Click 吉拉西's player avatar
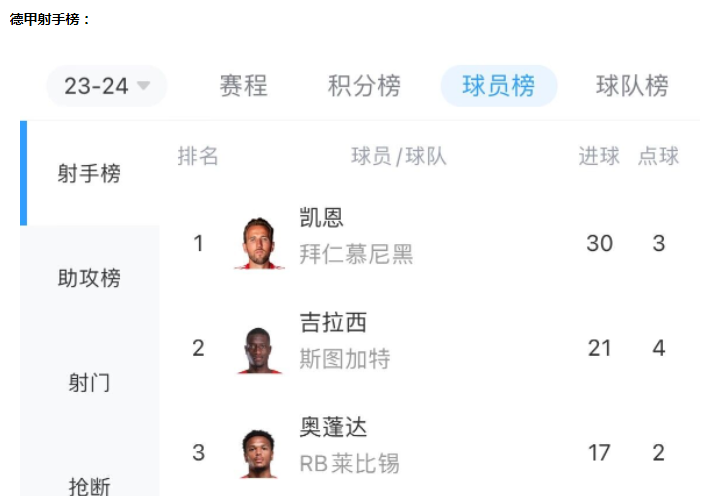Screen dimensions: 707x496 click(259, 350)
